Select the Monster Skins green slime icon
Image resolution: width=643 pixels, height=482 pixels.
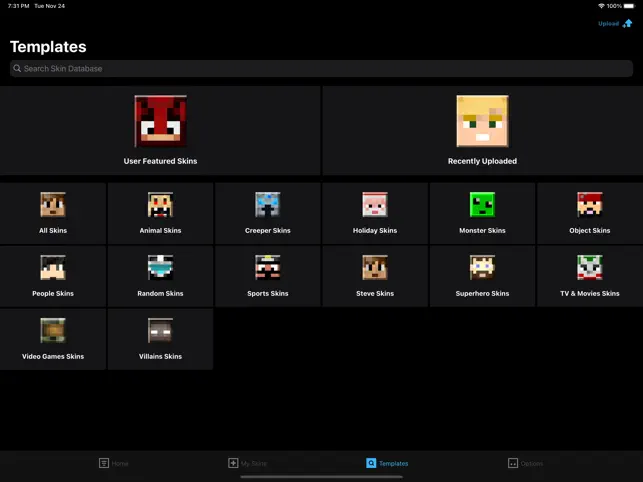click(x=482, y=204)
